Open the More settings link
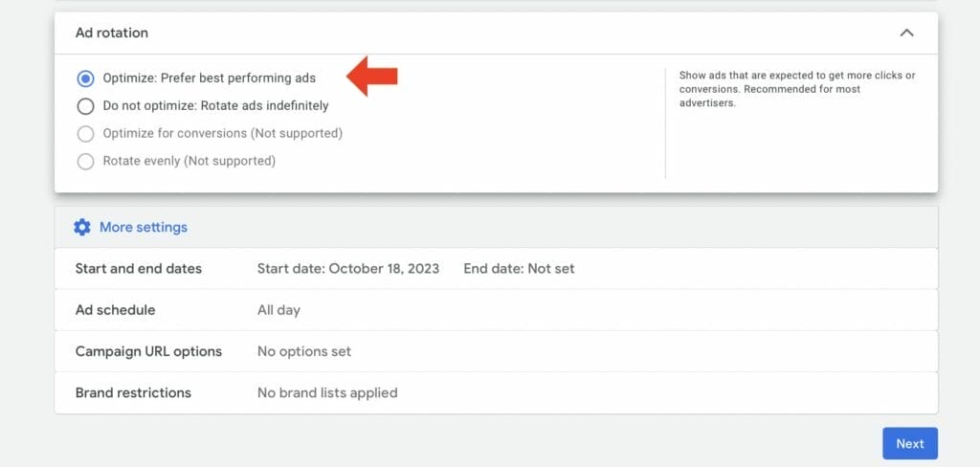Viewport: 980px width, 467px height. pyautogui.click(x=144, y=227)
